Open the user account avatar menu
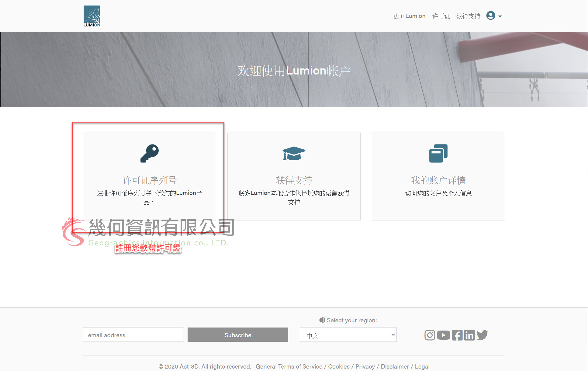This screenshot has width=588, height=371. pyautogui.click(x=491, y=16)
